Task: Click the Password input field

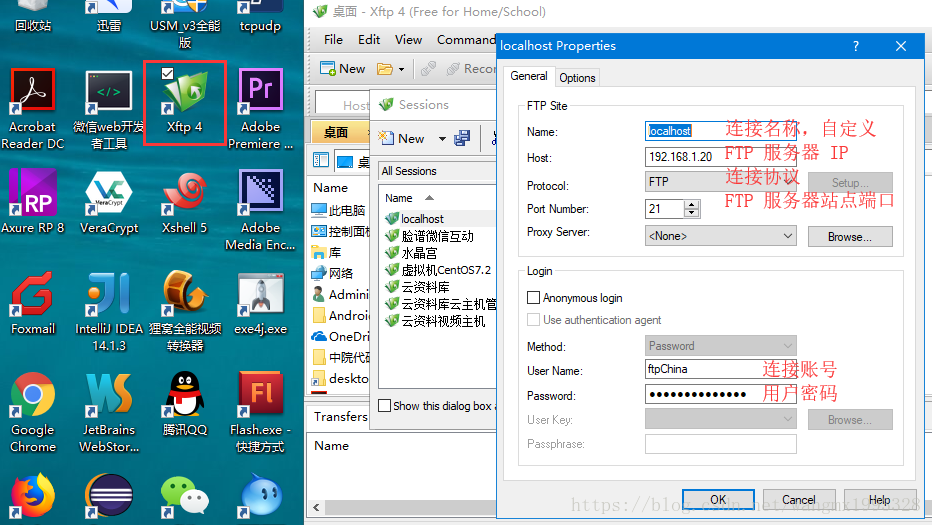Action: click(x=720, y=394)
